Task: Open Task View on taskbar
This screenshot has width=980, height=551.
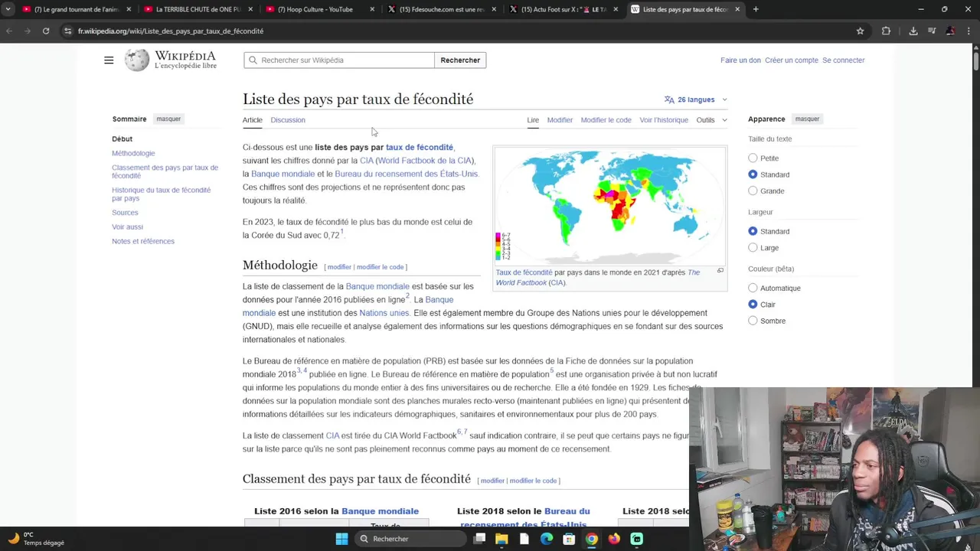Action: tap(479, 539)
